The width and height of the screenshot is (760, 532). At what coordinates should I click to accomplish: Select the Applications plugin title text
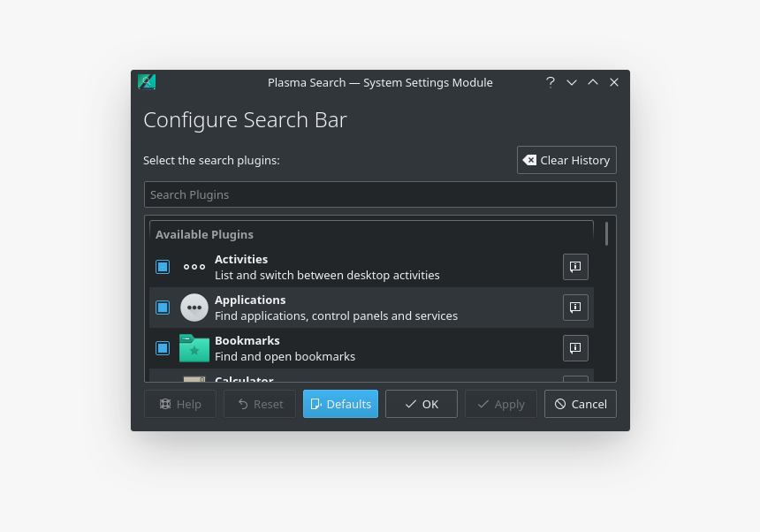[250, 300]
